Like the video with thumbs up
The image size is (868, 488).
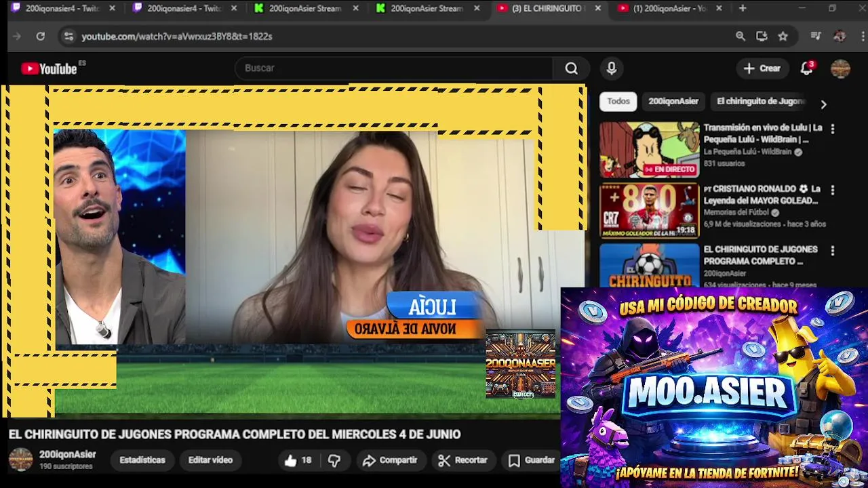pyautogui.click(x=298, y=460)
